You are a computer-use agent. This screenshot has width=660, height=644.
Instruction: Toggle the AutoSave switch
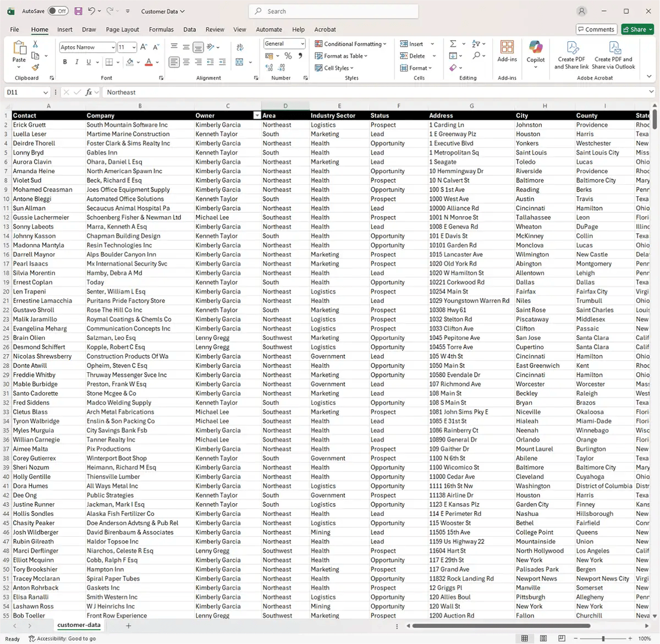58,11
